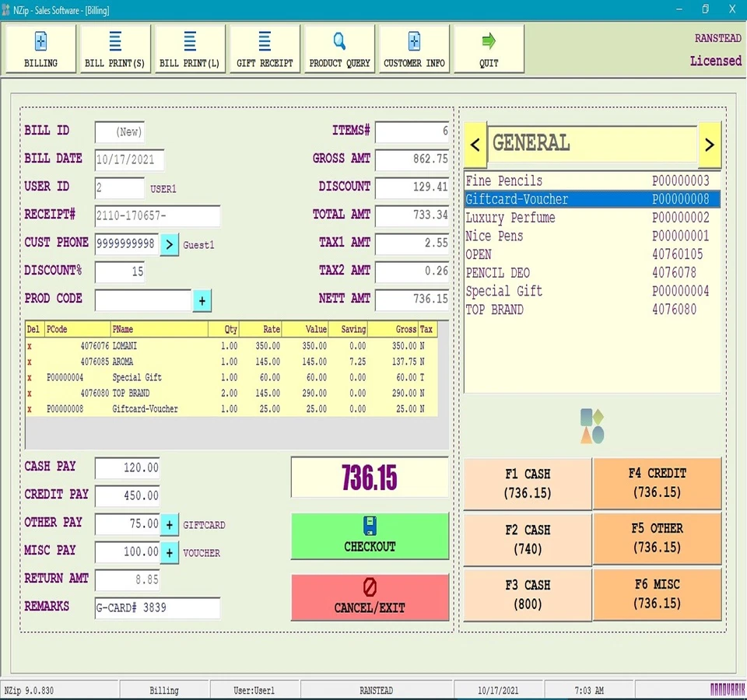Edit the DISCOUNT% input field
The image size is (747, 700).
click(121, 272)
